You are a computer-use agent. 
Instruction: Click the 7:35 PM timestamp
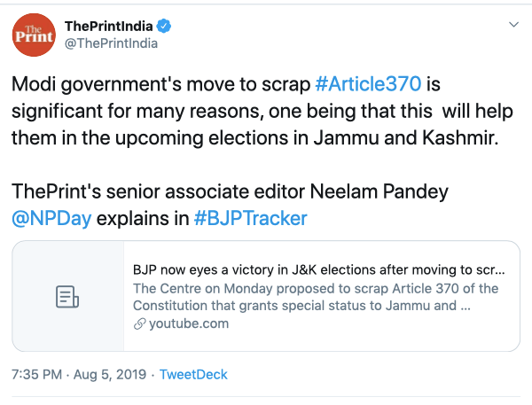pyautogui.click(x=36, y=374)
